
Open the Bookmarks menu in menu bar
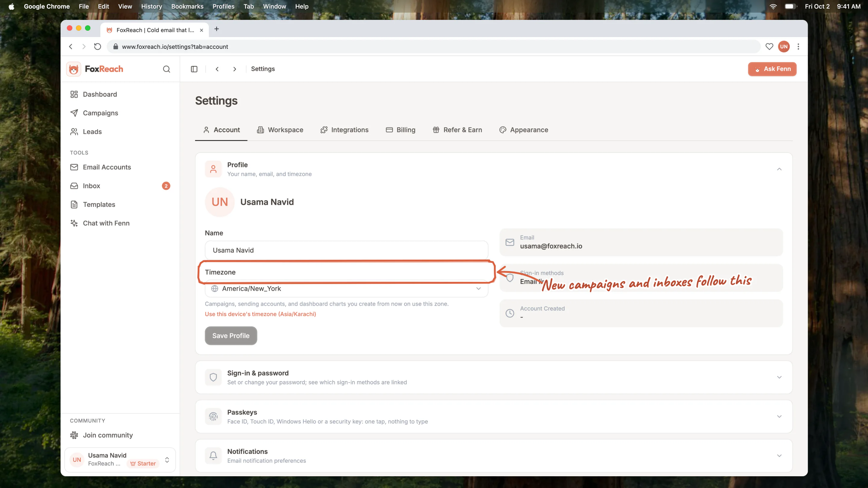187,6
